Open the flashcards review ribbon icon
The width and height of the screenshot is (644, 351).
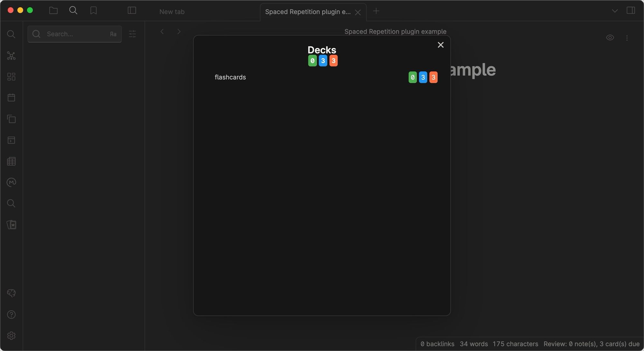click(x=11, y=224)
